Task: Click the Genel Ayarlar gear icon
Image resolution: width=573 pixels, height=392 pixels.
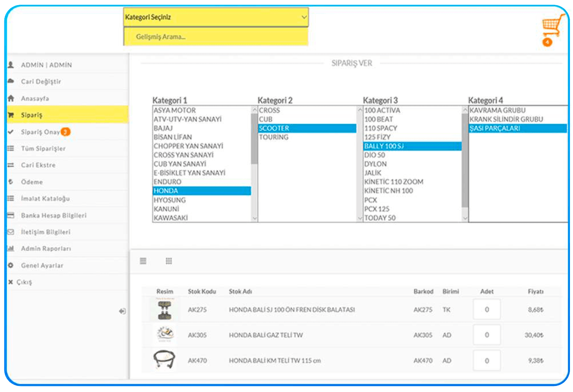Action: tap(11, 265)
